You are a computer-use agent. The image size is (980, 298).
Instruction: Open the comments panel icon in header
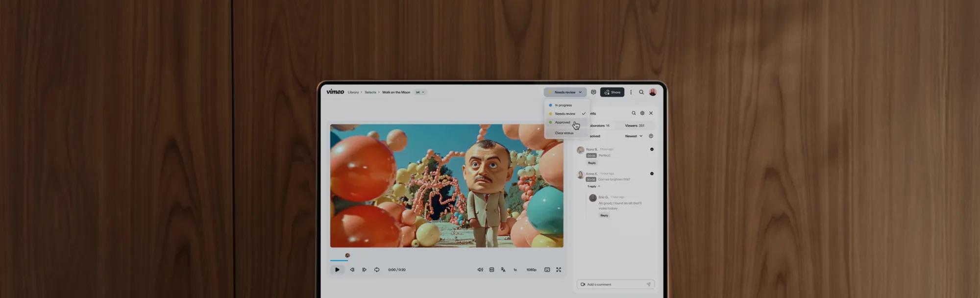(x=593, y=92)
